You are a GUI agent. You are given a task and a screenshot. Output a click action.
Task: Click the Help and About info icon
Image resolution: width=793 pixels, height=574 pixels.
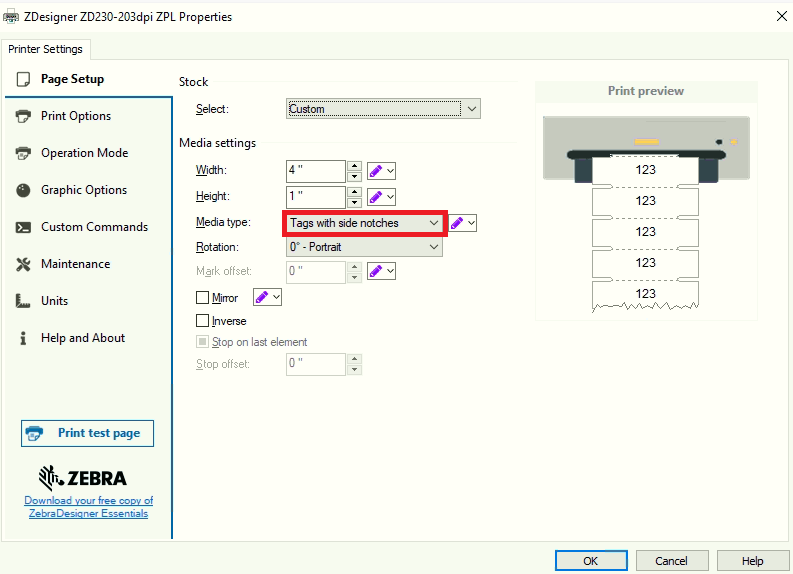point(23,338)
